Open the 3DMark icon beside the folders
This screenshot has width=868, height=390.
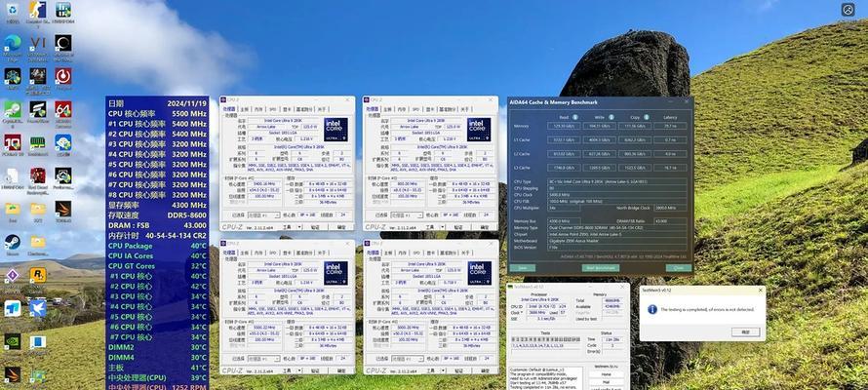click(63, 209)
